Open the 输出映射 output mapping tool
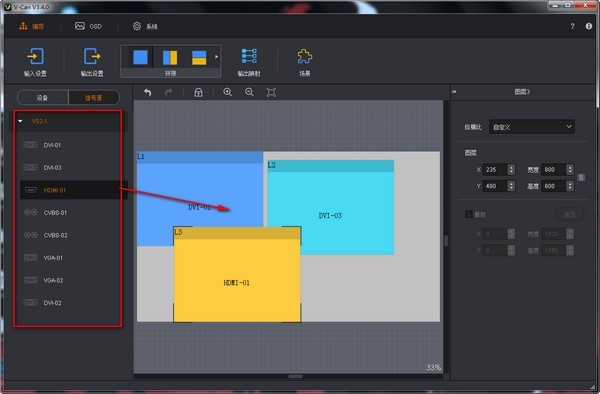This screenshot has width=600, height=394. (249, 62)
